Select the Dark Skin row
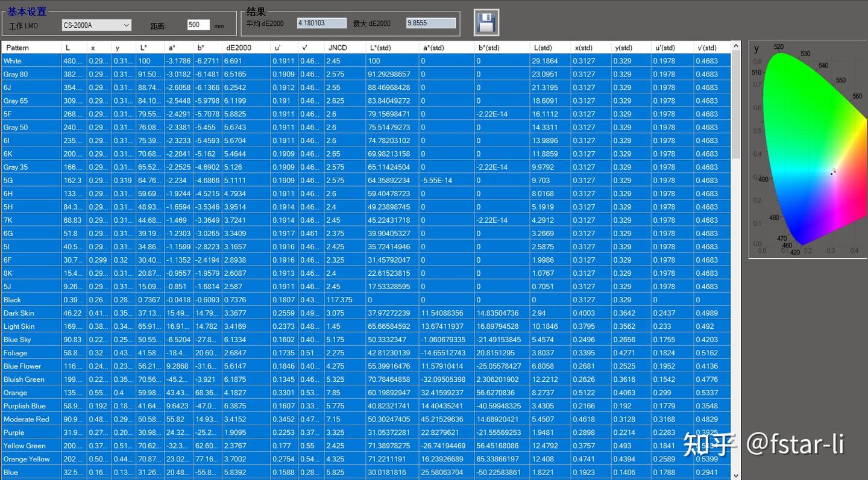The image size is (868, 480). point(366,313)
